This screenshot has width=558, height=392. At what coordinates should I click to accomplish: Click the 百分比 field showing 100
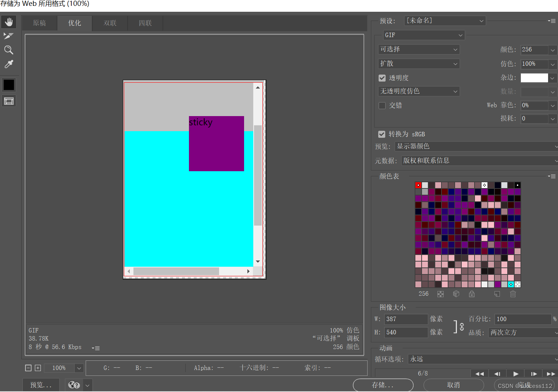tap(523, 319)
